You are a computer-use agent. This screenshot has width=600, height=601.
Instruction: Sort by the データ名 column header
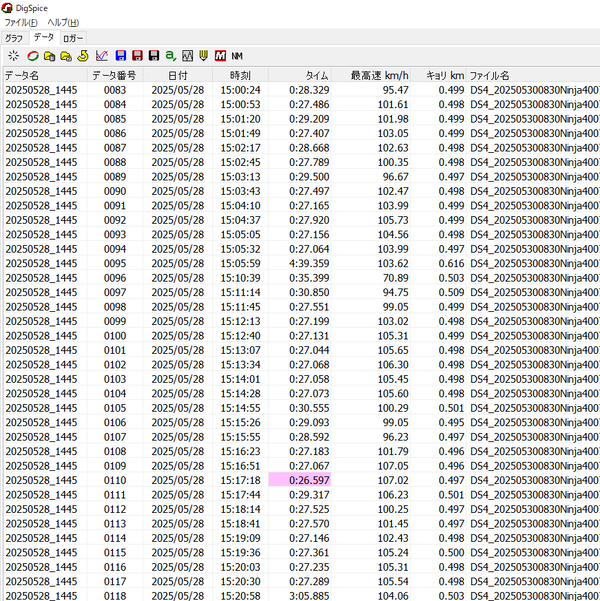45,76
